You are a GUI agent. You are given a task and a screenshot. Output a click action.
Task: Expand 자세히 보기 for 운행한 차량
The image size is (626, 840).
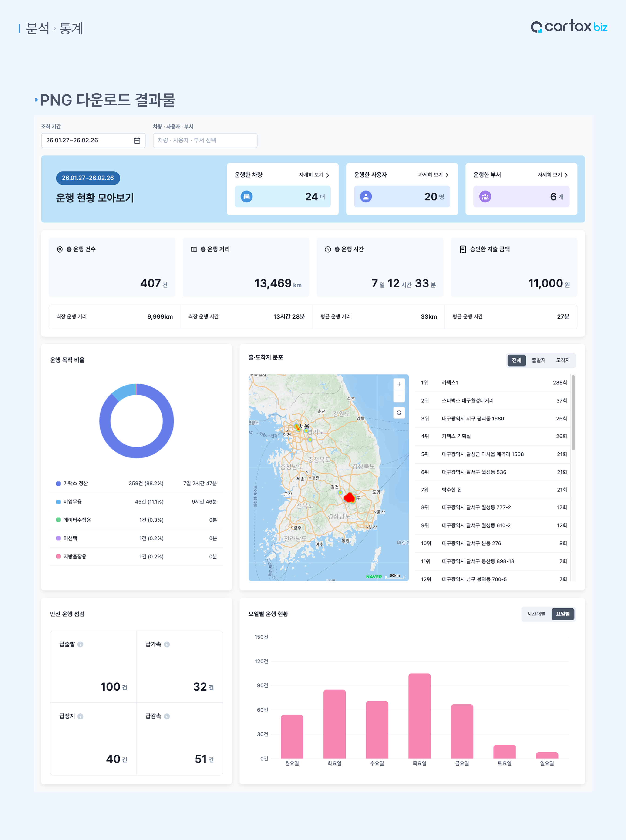314,175
